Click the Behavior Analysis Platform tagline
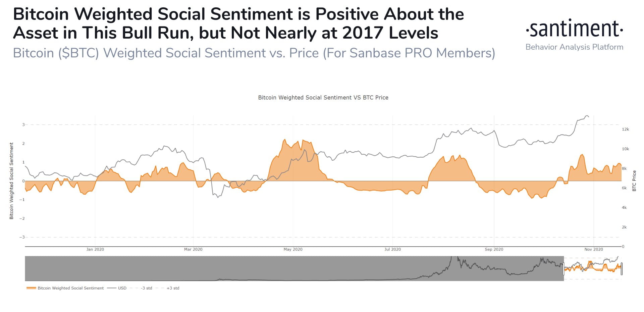 574,47
